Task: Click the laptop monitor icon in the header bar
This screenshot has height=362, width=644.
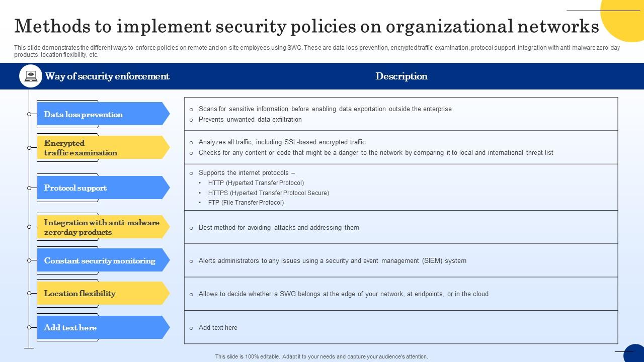Action: (30, 76)
